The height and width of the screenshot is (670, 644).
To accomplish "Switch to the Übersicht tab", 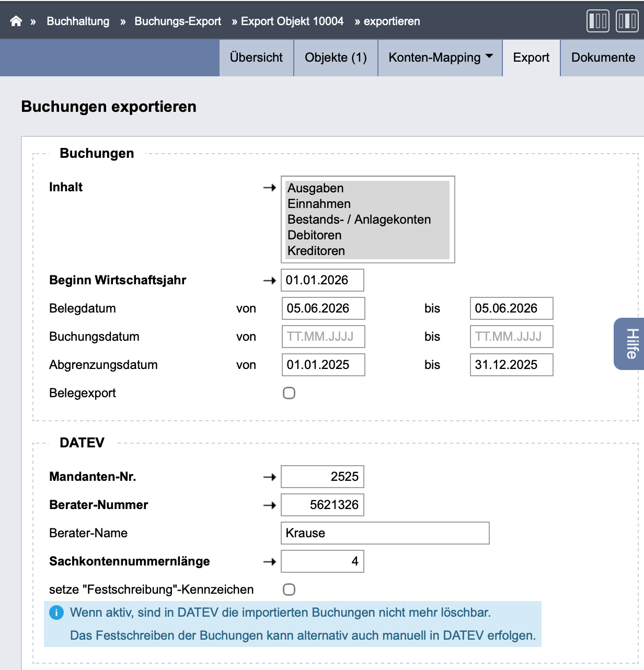I will point(256,57).
